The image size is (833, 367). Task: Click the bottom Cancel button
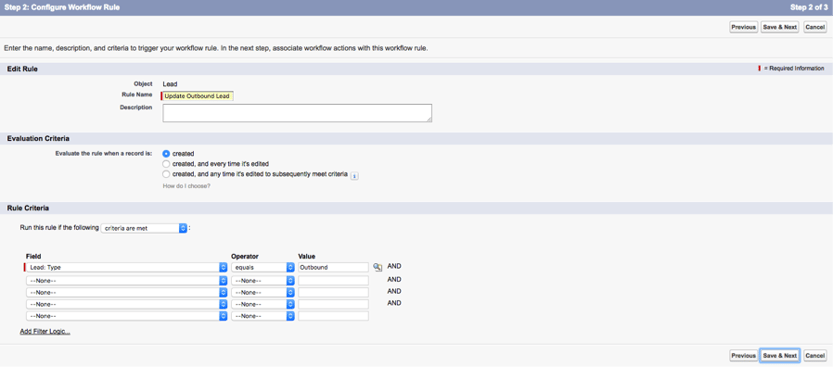(x=814, y=355)
